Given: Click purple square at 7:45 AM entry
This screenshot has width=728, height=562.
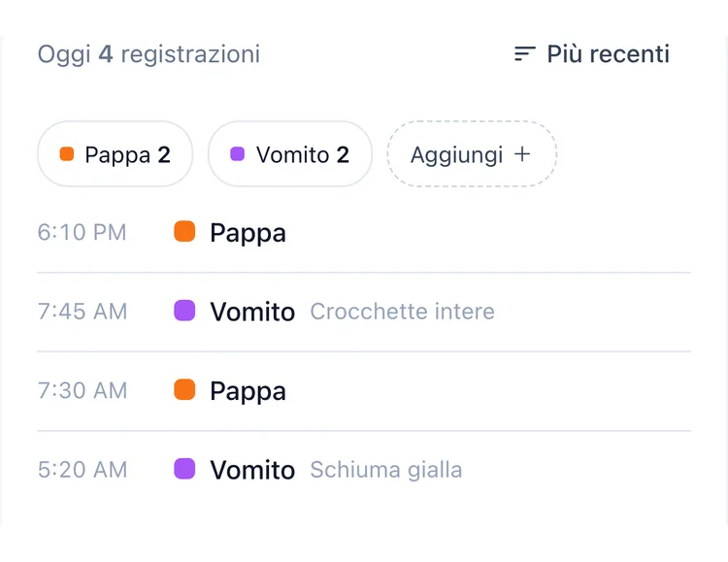Looking at the screenshot, I should [184, 311].
